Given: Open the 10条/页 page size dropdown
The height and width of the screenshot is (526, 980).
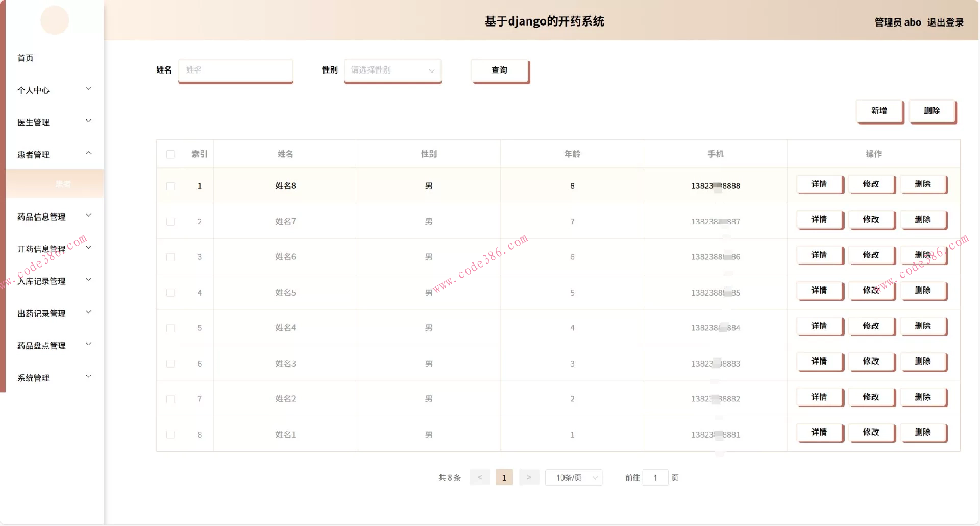Looking at the screenshot, I should (573, 477).
